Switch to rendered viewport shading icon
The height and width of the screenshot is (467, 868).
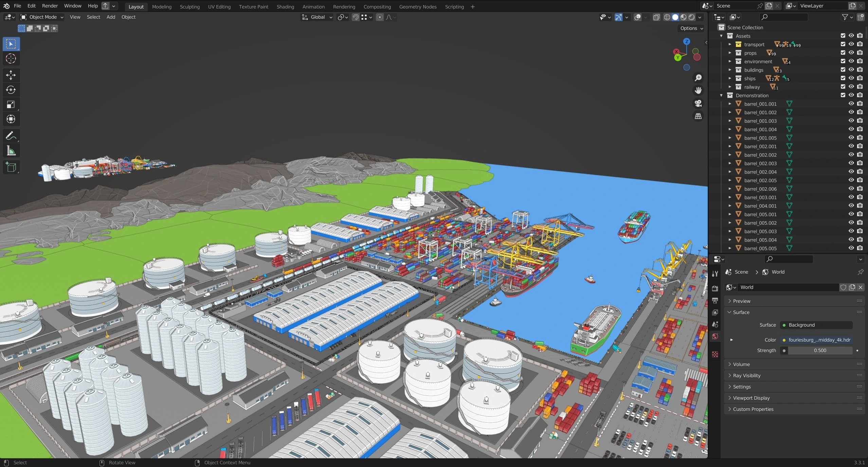point(691,17)
